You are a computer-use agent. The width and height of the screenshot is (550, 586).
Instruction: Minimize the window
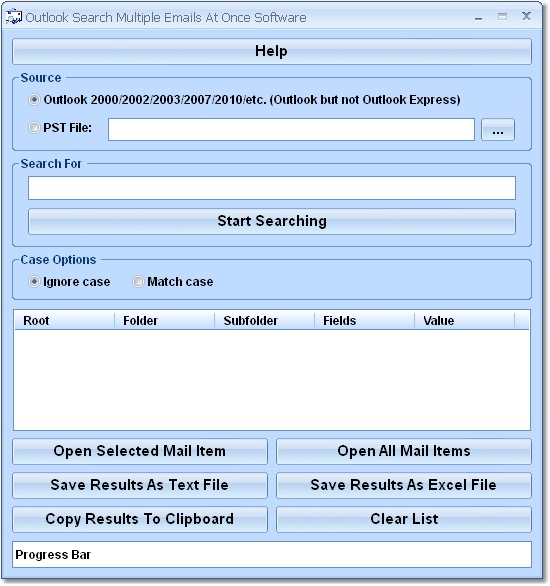pyautogui.click(x=479, y=17)
